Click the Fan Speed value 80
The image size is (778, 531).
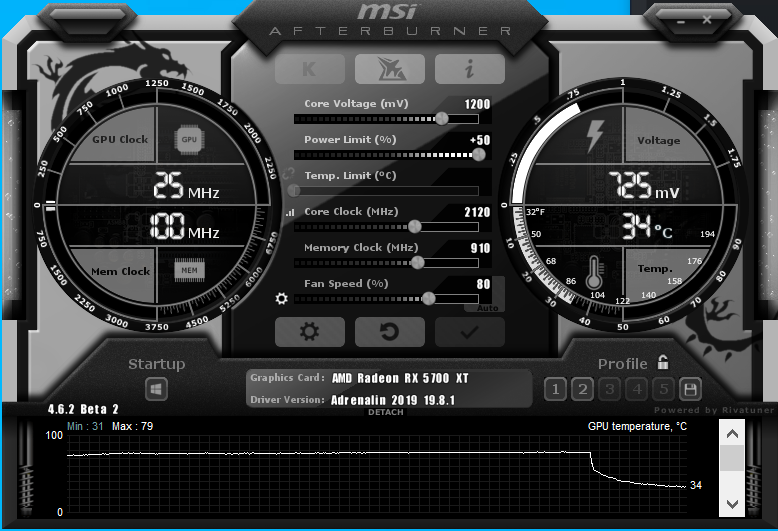[483, 284]
